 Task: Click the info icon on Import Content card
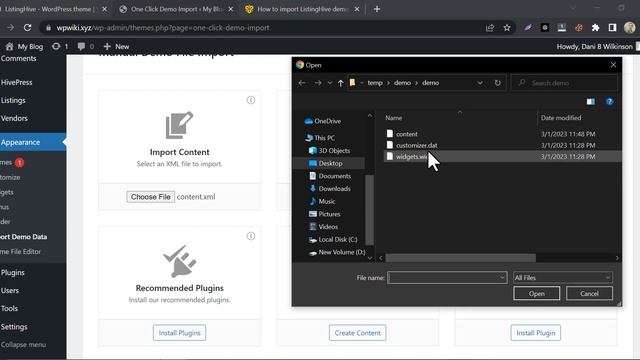tap(251, 100)
